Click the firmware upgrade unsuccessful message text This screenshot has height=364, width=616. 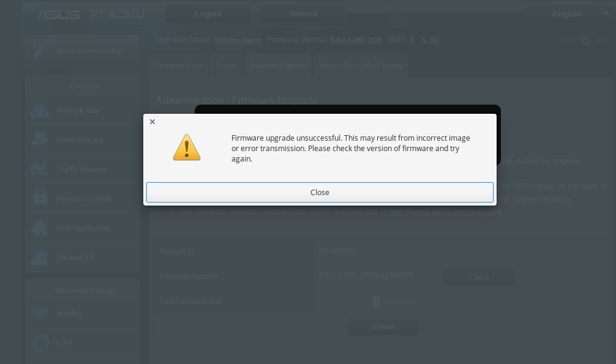350,149
